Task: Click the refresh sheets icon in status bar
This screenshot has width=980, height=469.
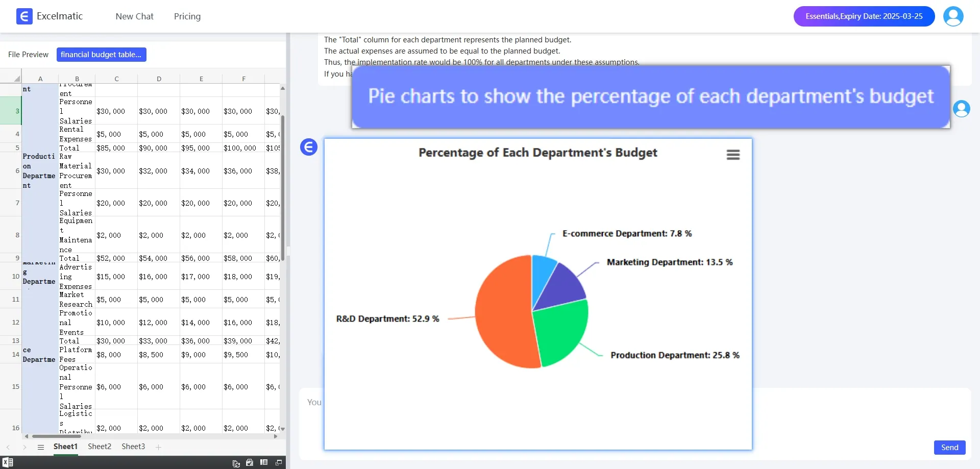Action: [236, 463]
